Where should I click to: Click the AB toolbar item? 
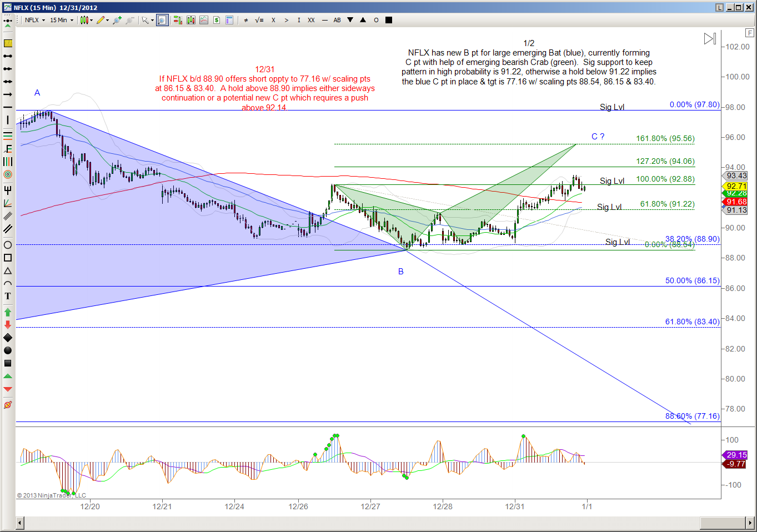tap(337, 20)
